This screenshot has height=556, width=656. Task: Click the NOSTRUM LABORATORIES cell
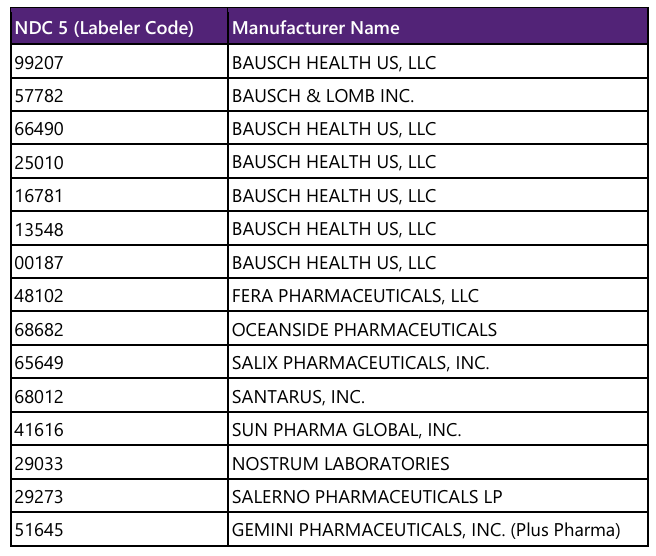[340, 464]
